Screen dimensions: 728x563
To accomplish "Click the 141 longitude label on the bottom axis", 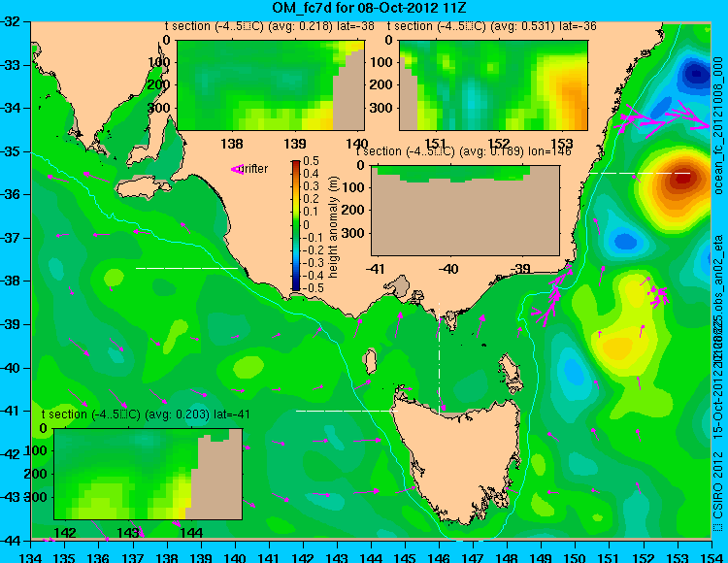I will coord(269,557).
